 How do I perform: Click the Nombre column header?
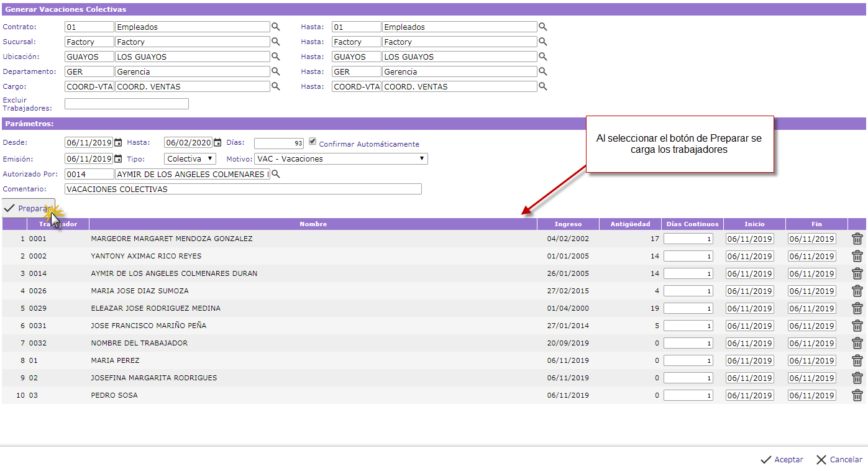coord(313,224)
